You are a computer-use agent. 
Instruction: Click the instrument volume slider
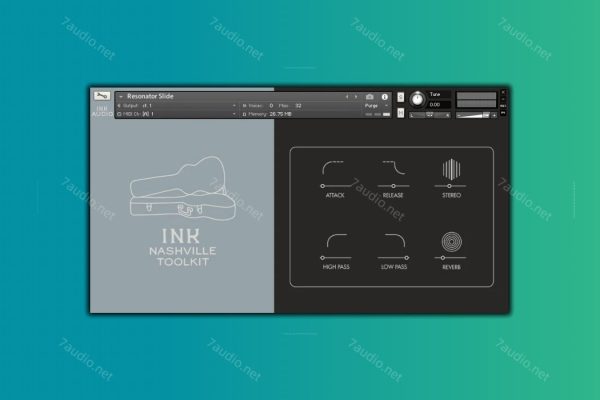[x=474, y=115]
